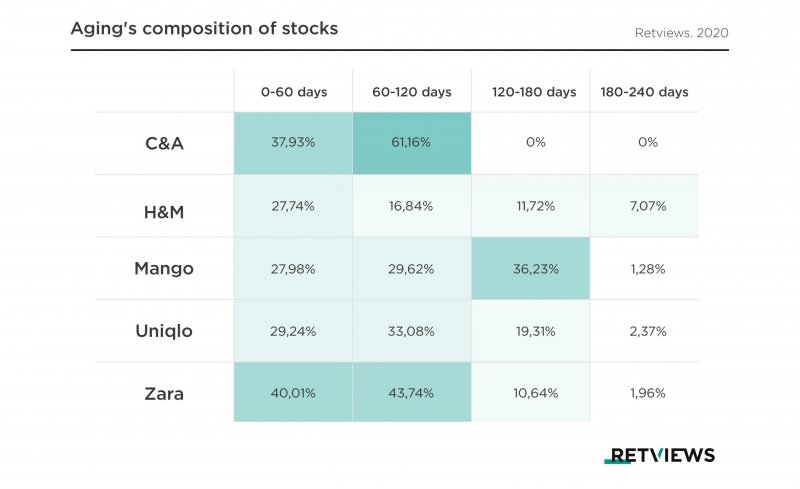Click the H&M 7,07% cell
The image size is (800, 489).
[647, 206]
